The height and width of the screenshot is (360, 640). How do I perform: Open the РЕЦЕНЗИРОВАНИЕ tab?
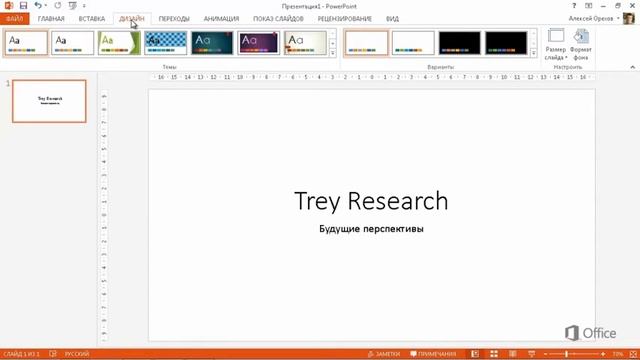(344, 19)
